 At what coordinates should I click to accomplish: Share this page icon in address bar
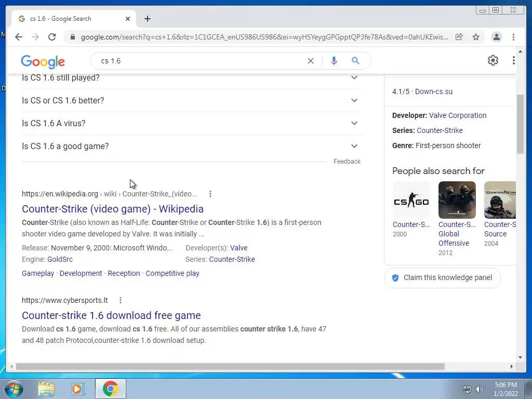click(x=459, y=37)
